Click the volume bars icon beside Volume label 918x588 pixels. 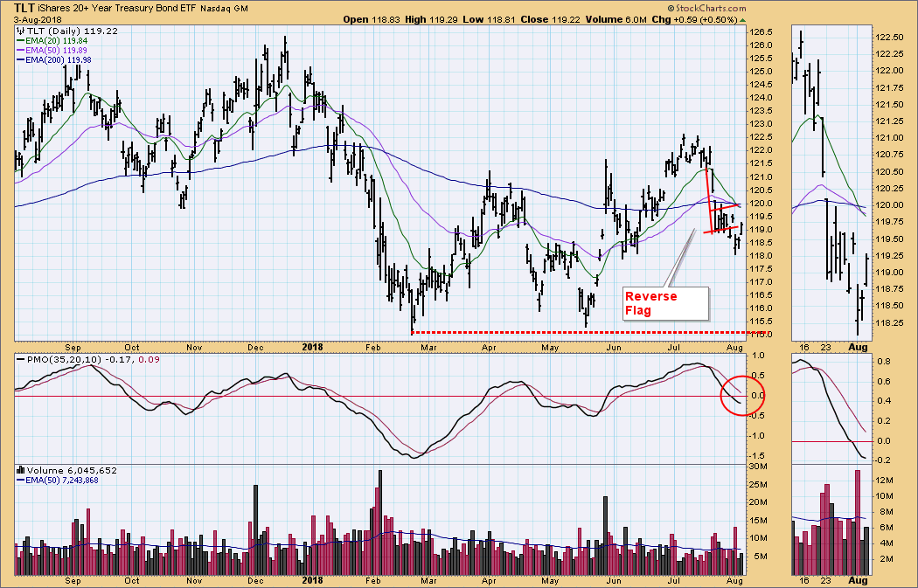20,470
